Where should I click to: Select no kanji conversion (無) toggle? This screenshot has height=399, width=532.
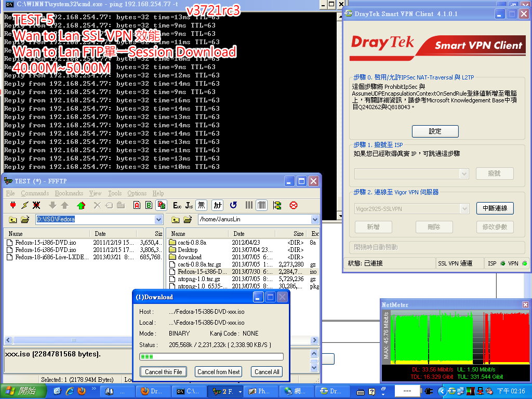(x=201, y=205)
